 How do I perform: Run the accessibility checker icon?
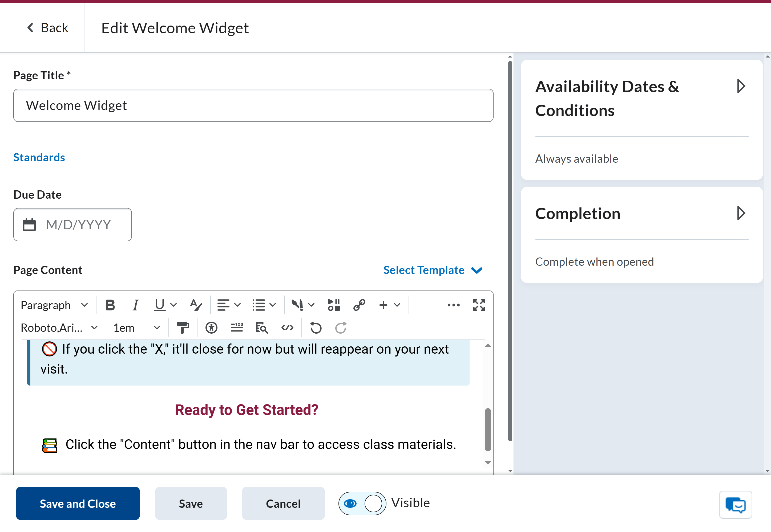pyautogui.click(x=211, y=328)
